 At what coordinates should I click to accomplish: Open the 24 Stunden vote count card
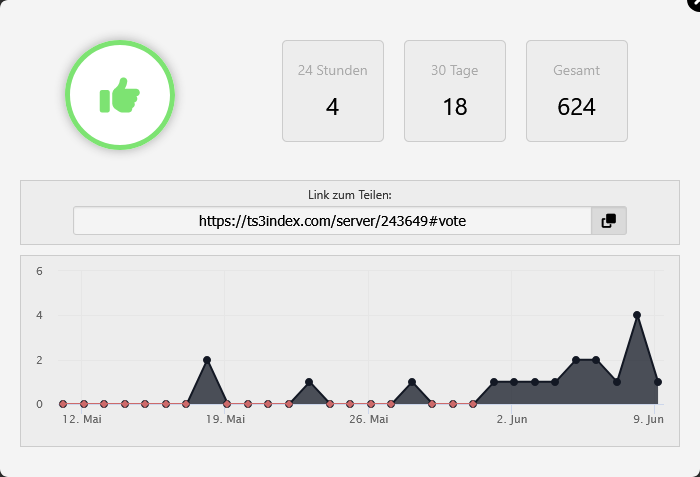(x=333, y=91)
